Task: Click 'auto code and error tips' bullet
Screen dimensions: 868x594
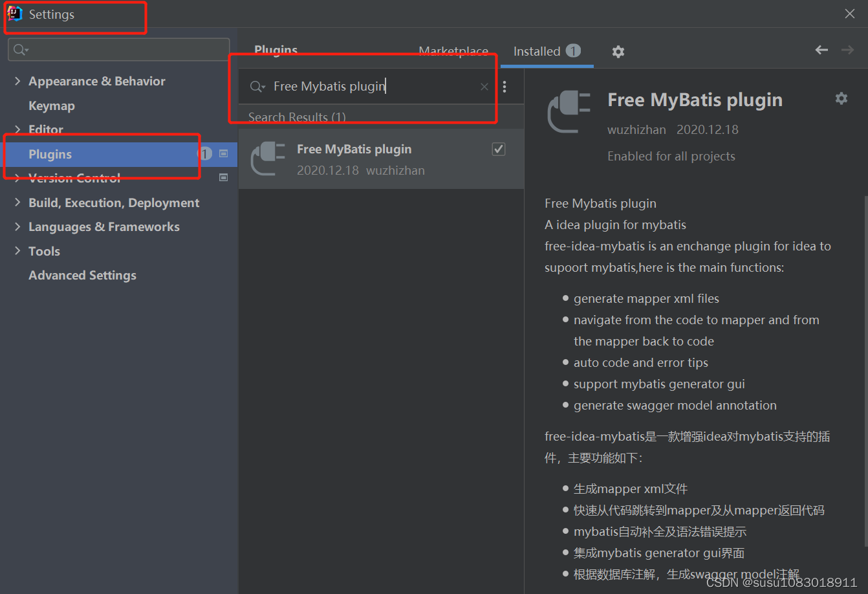Action: tap(641, 362)
